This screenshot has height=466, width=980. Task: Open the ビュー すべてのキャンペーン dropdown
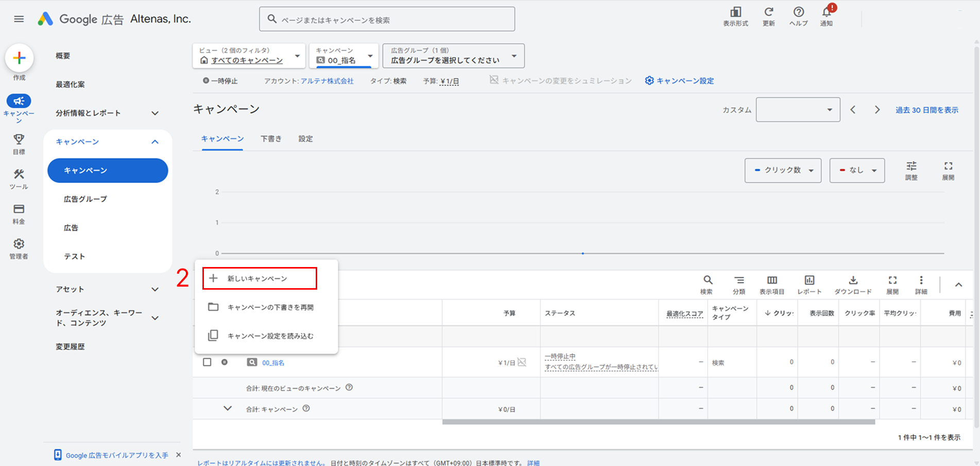tap(249, 56)
